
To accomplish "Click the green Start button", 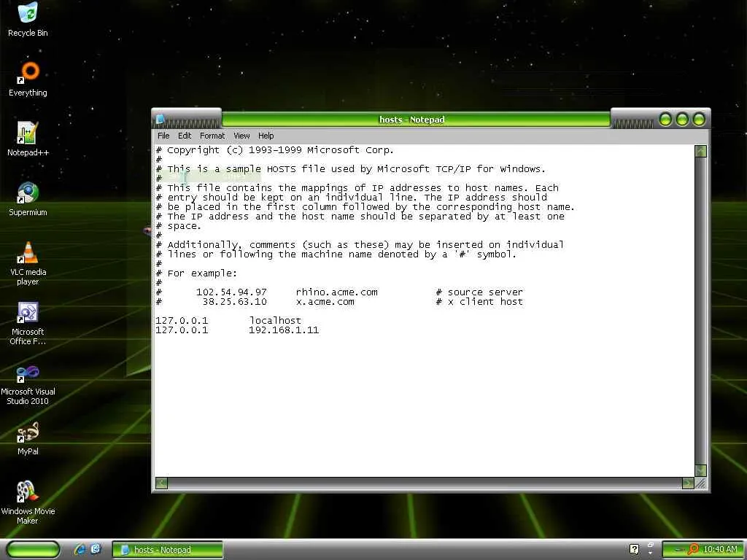I will point(34,549).
